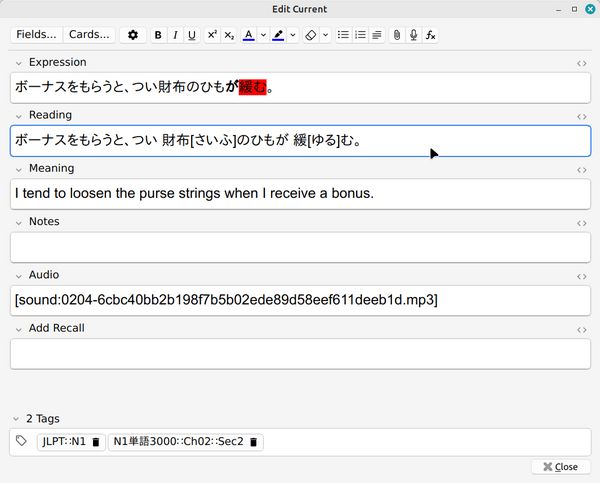600x483 pixels.
Task: Toggle HTML editor for Add Recall field
Action: tap(582, 329)
